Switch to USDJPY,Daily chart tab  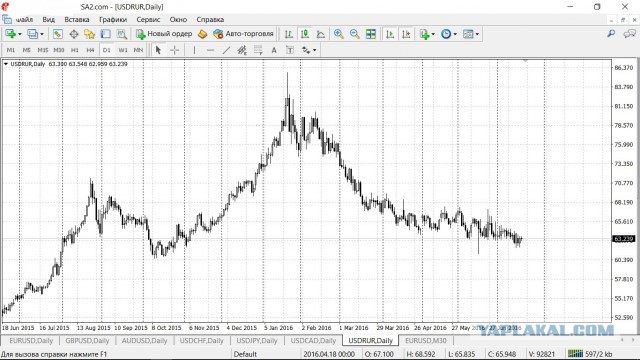[257, 340]
